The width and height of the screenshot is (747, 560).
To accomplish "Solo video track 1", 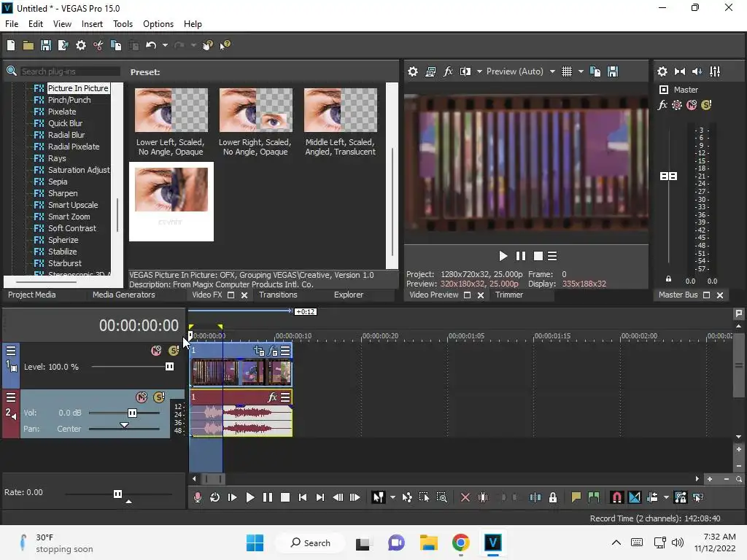I will (x=174, y=351).
